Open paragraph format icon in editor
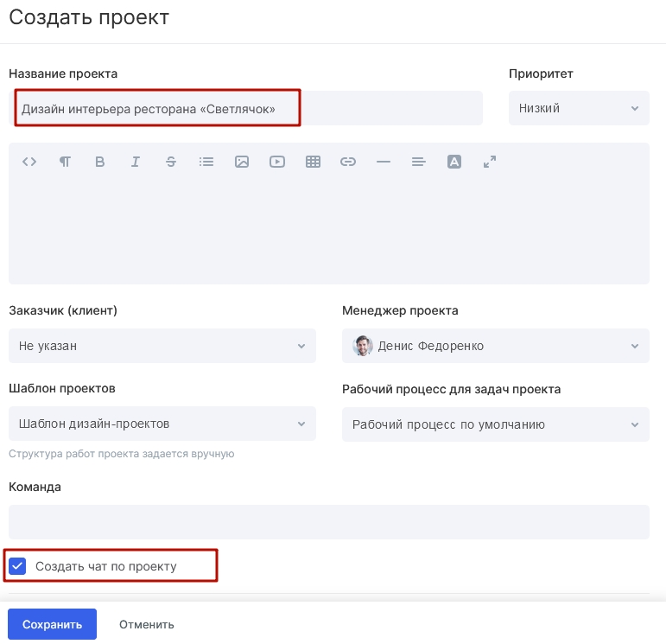The image size is (666, 644). (x=65, y=162)
